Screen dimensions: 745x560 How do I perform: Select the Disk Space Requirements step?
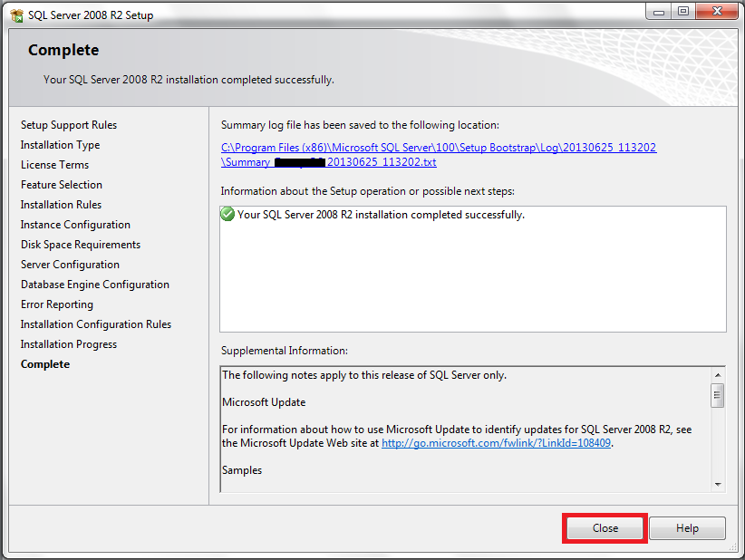tap(81, 245)
